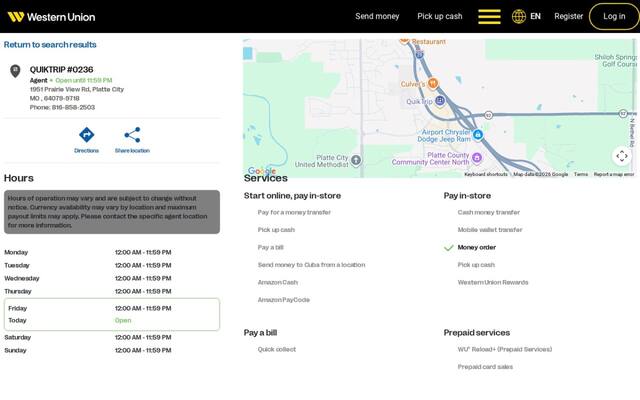Click the green Open status for Today

click(123, 320)
